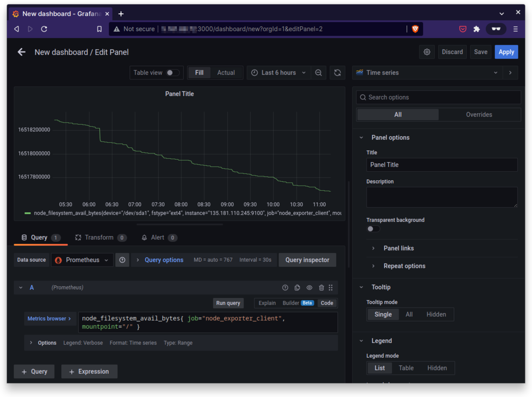Delete query A with the trash icon
The height and width of the screenshot is (397, 532).
321,287
